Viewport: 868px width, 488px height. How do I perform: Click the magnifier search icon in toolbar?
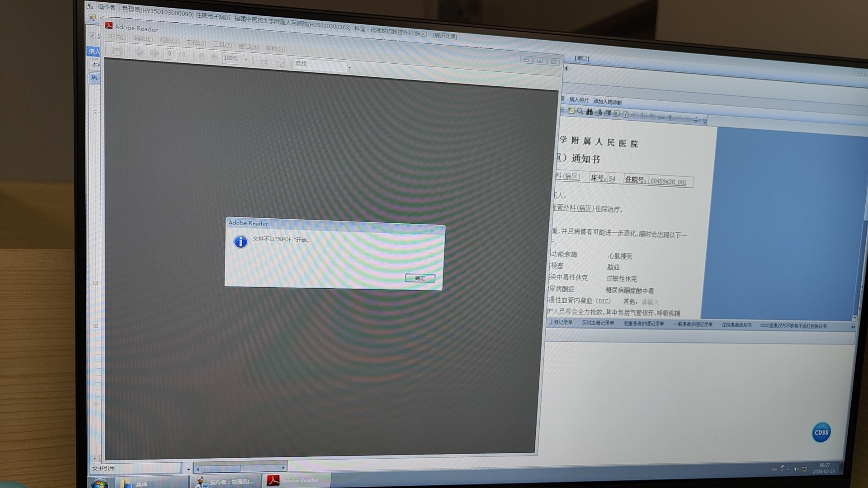point(580,111)
